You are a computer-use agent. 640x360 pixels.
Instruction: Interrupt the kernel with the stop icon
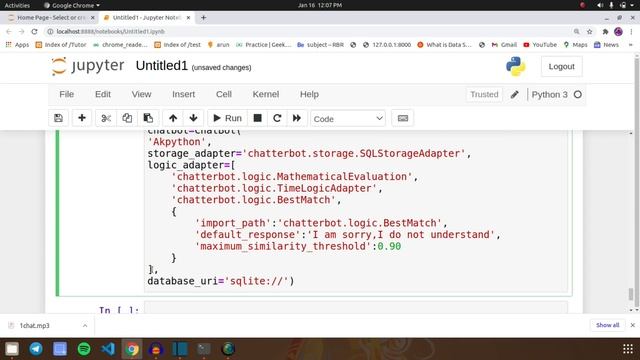257,118
